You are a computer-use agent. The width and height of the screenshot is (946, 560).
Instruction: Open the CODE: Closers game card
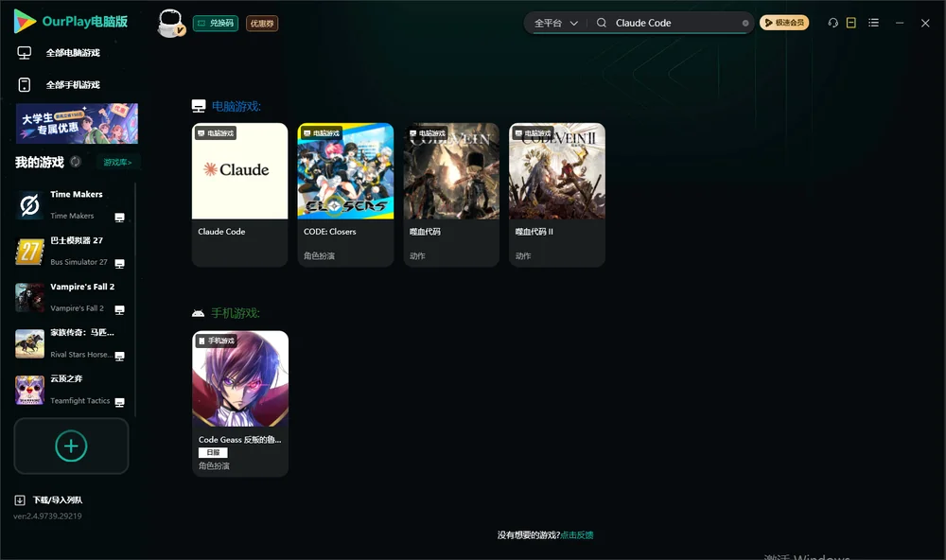tap(345, 195)
